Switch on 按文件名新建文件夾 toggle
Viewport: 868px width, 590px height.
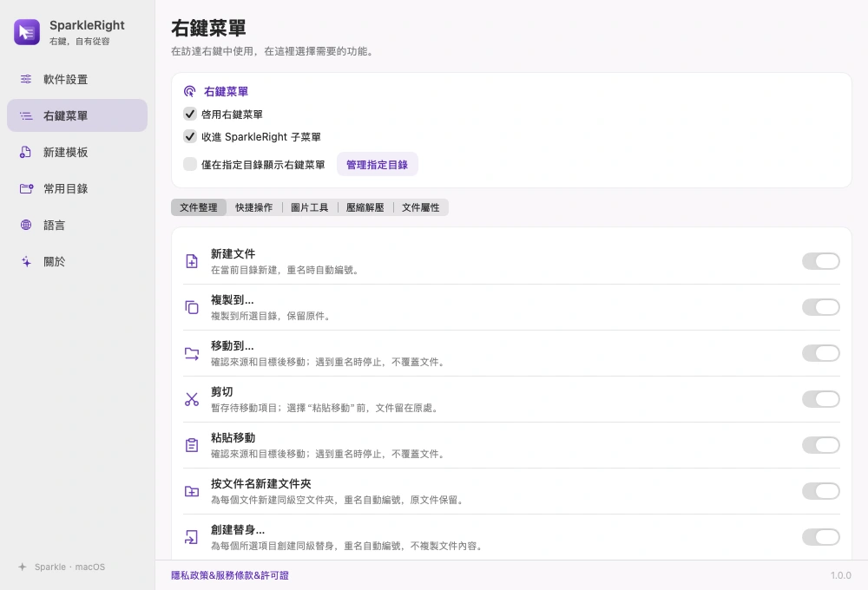821,491
